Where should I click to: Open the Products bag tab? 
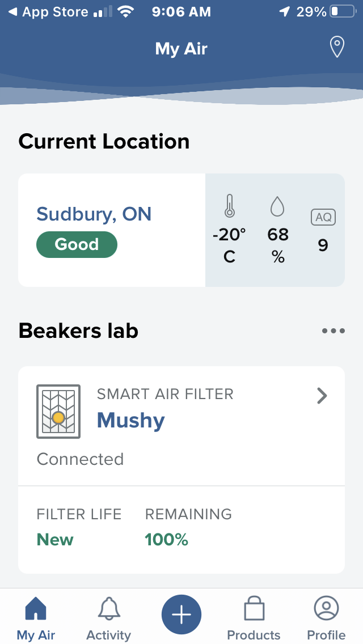(254, 618)
